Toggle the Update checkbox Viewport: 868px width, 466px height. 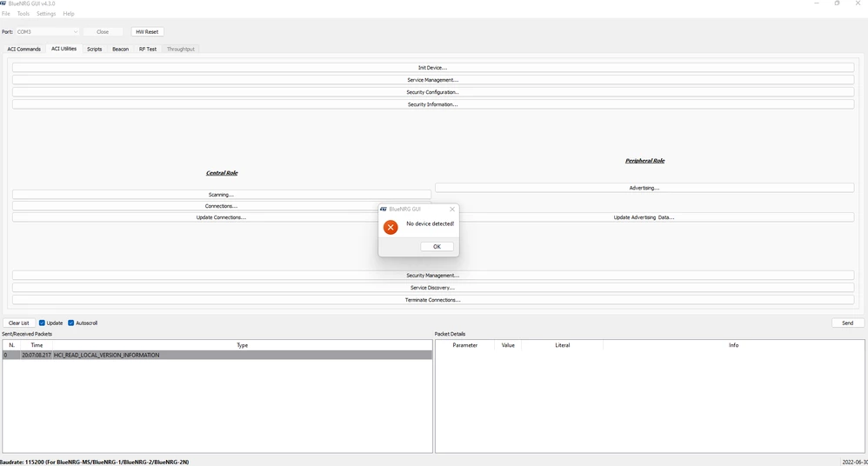pyautogui.click(x=42, y=323)
